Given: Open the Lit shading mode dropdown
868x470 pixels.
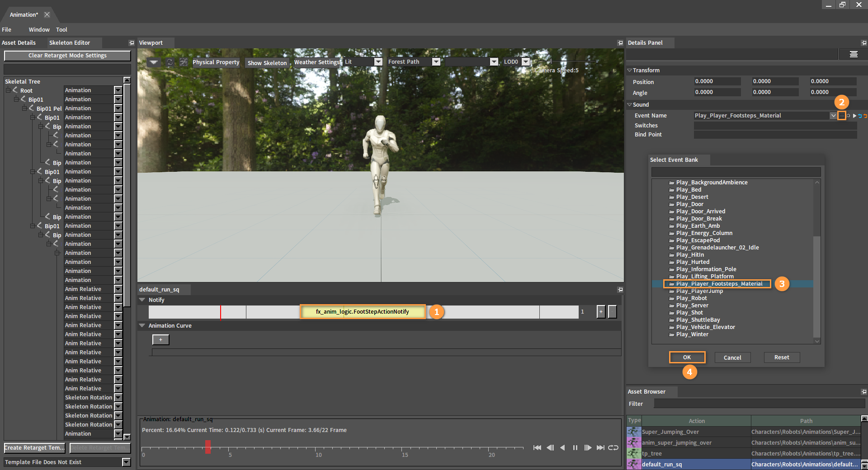Looking at the screenshot, I should click(x=378, y=62).
